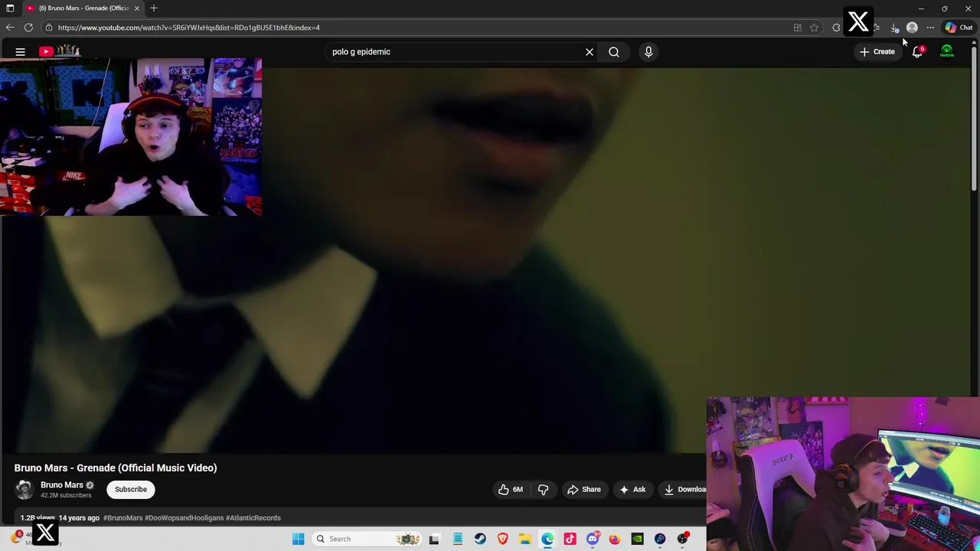This screenshot has width=980, height=551.
Task: Open Edge downloads panel
Action: tap(894, 28)
